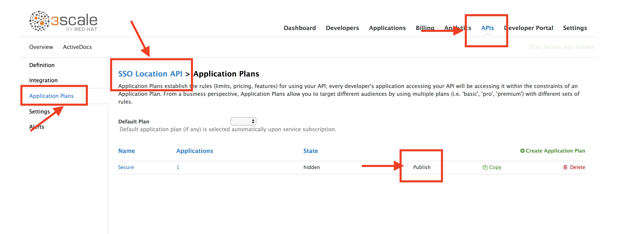Switch to the ActiveDocs sub-tab
This screenshot has width=644, height=234.
[77, 47]
